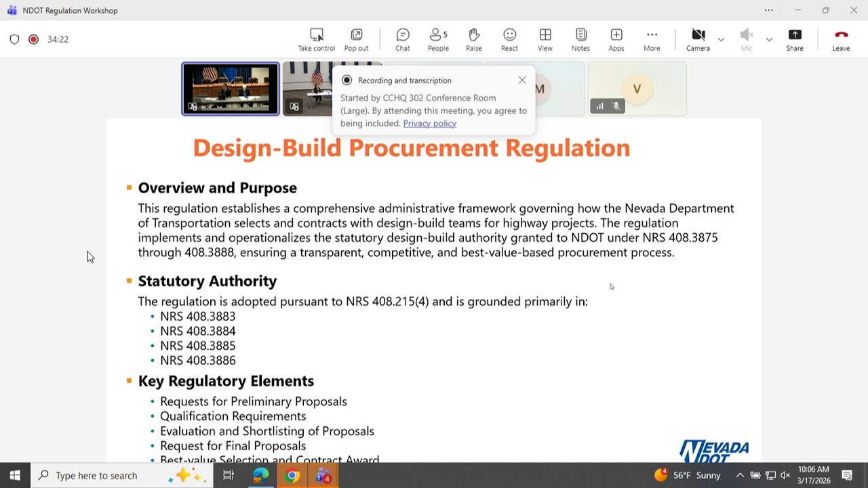Click the Statutory Authority heading
Image resolution: width=868 pixels, height=488 pixels.
click(x=208, y=281)
